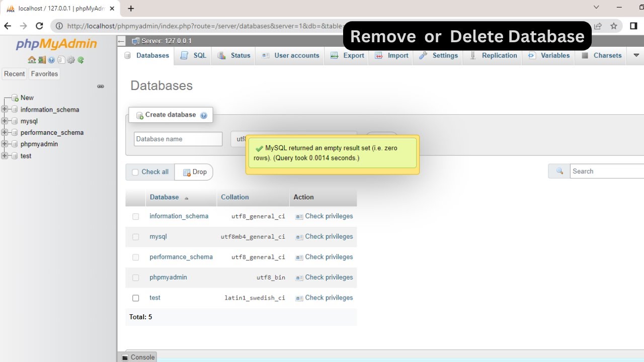Open navigation panel settings gear icon
The height and width of the screenshot is (362, 644).
(71, 60)
